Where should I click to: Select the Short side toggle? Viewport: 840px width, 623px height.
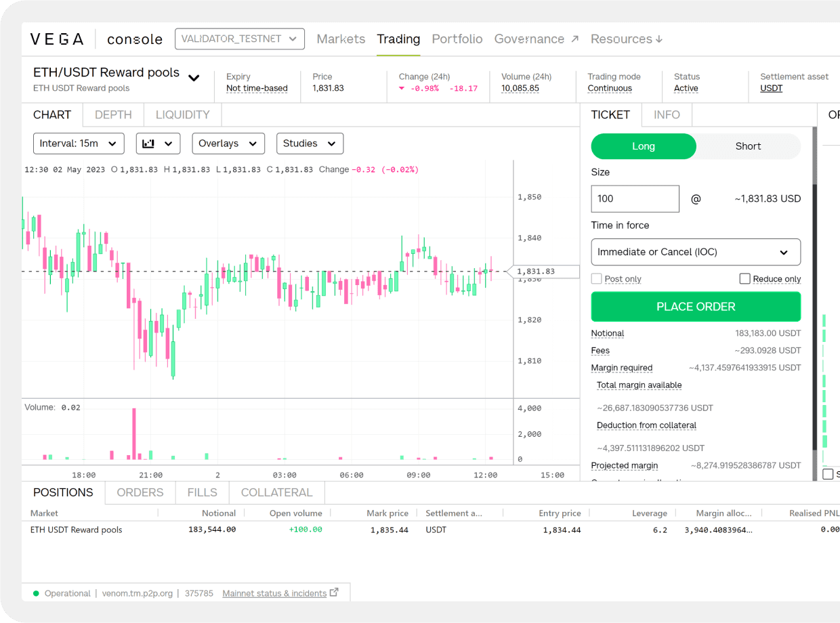749,146
